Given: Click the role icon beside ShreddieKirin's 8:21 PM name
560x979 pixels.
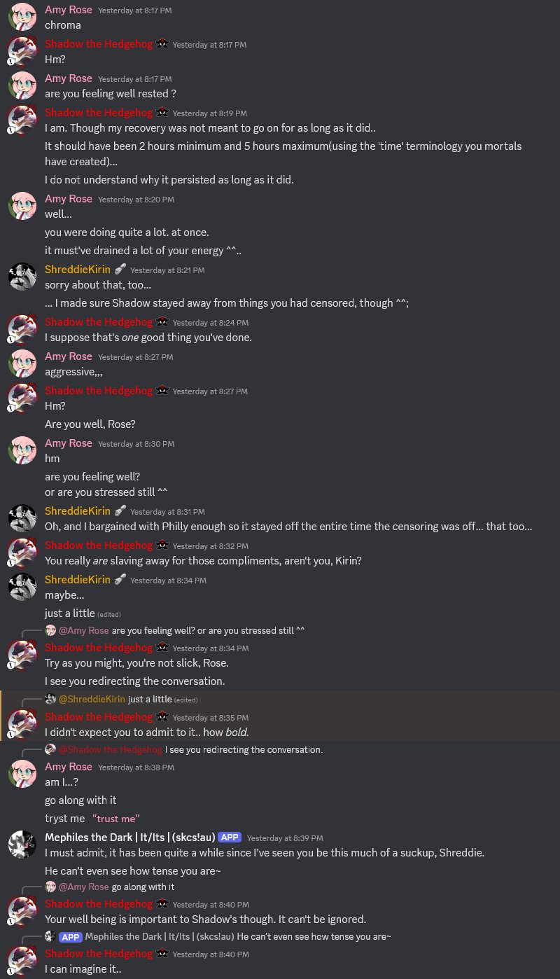Looking at the screenshot, I should [120, 270].
